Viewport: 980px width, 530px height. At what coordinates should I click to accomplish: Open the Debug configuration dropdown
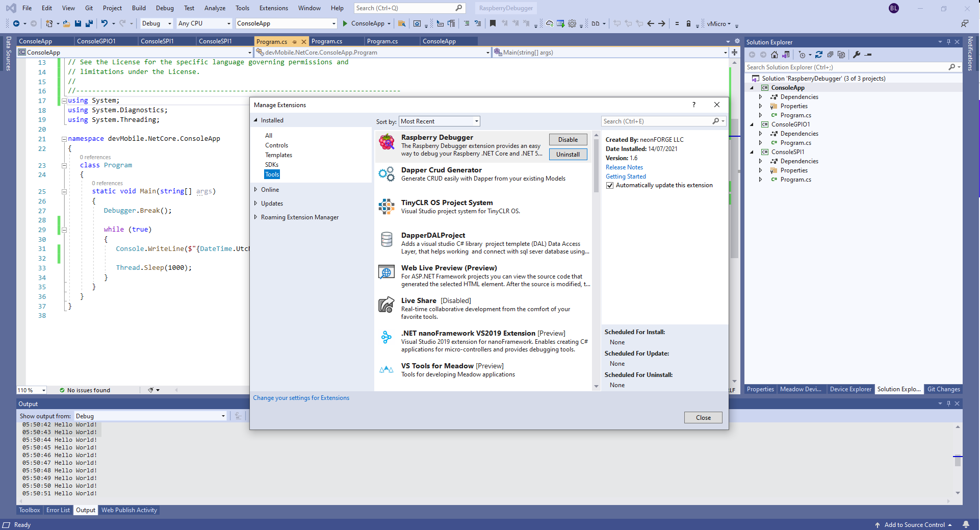coord(157,23)
